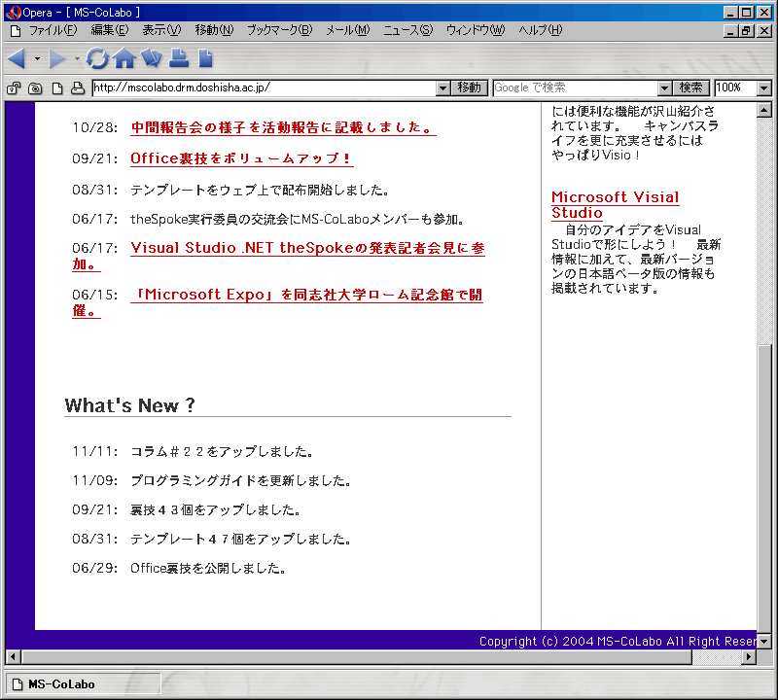Select the MS-CoLabo page tab
This screenshot has width=778, height=700.
click(x=83, y=684)
